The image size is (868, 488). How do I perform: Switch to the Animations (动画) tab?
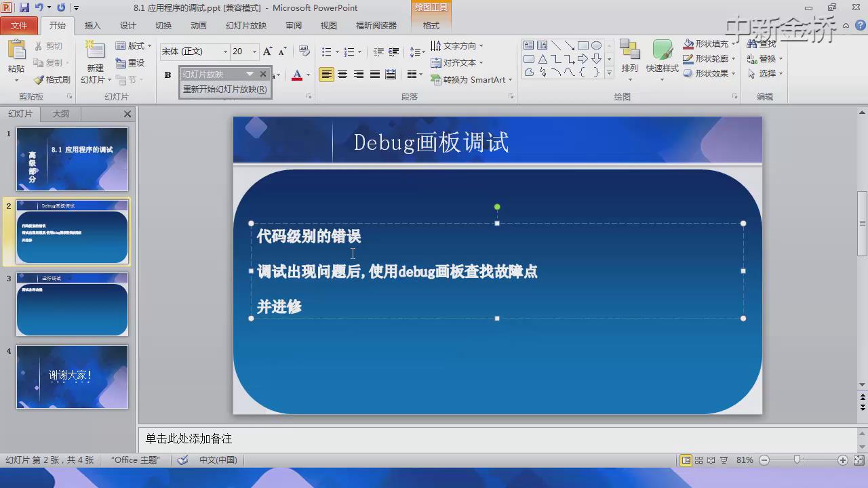(199, 26)
